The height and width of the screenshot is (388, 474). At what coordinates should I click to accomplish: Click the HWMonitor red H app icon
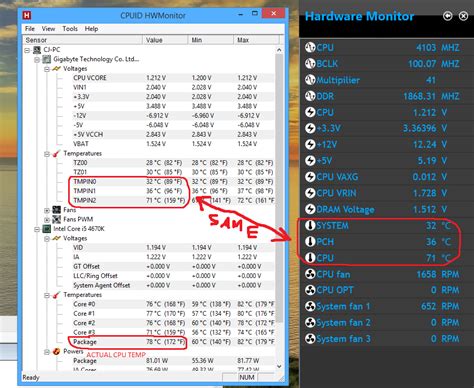click(x=27, y=15)
